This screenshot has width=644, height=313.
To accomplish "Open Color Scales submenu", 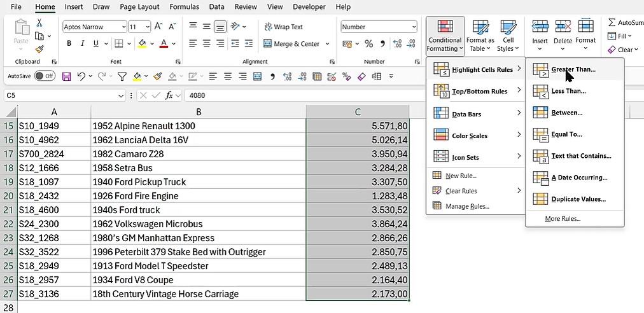I will click(476, 136).
